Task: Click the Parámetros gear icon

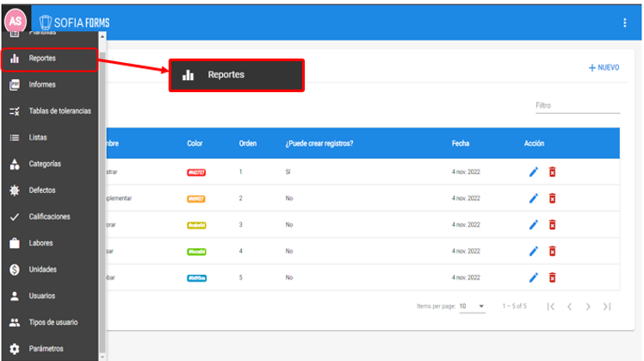Action: point(14,349)
